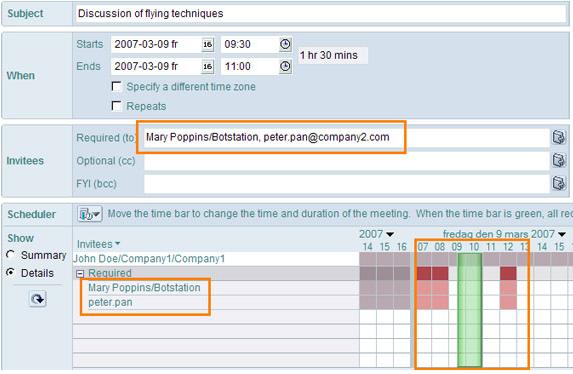This screenshot has height=374, width=573.
Task: Click the dark red busy block at 12 in Required row
Action: pos(508,273)
